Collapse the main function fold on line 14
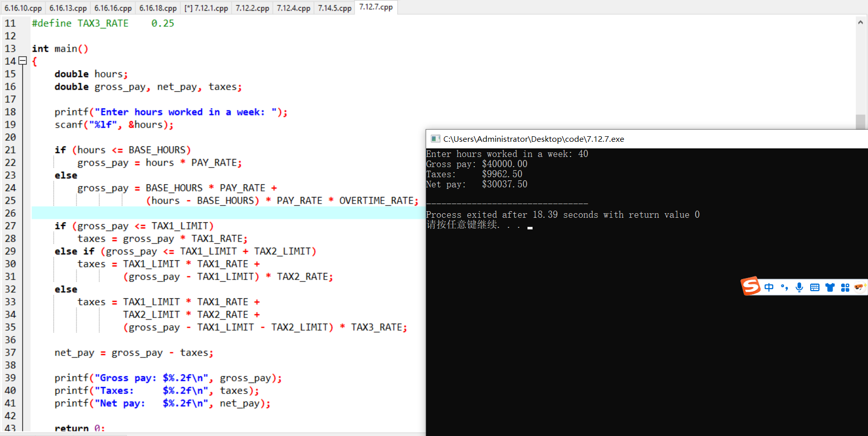This screenshot has height=436, width=868. coord(22,61)
